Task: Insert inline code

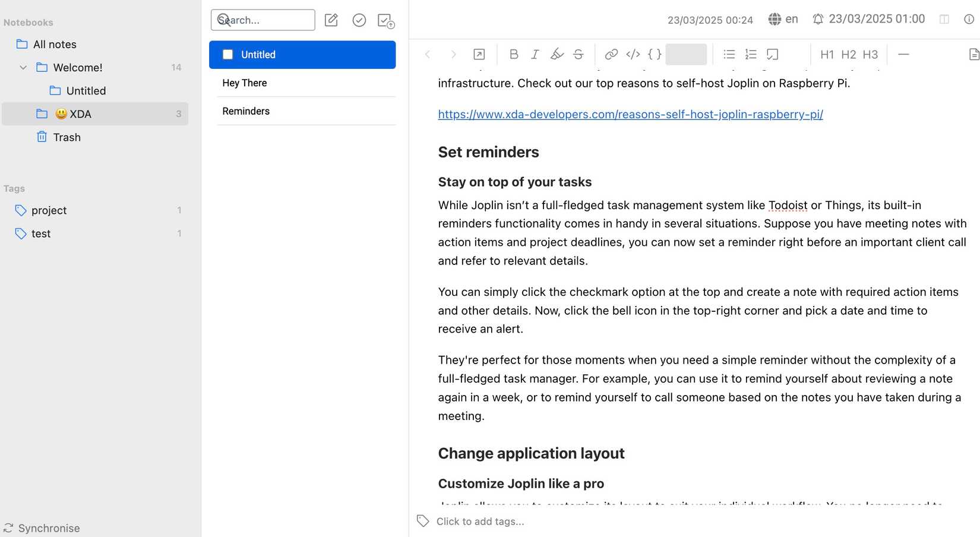Action: [632, 54]
